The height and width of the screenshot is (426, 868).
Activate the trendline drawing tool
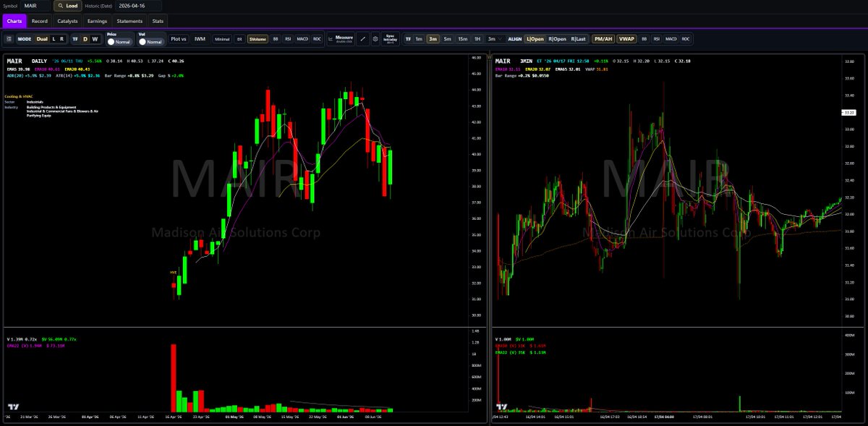point(362,39)
